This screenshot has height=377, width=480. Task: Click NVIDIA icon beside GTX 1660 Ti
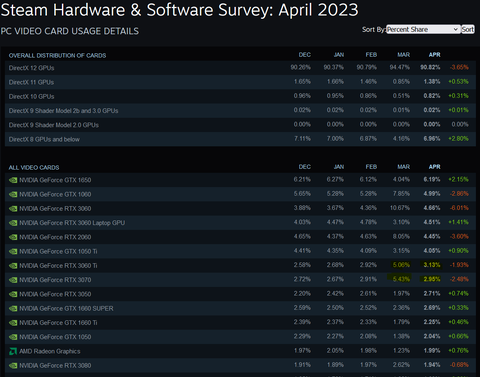point(13,323)
